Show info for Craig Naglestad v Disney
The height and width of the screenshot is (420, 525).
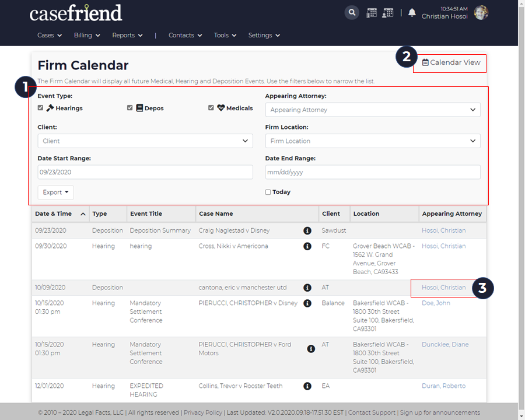click(307, 230)
